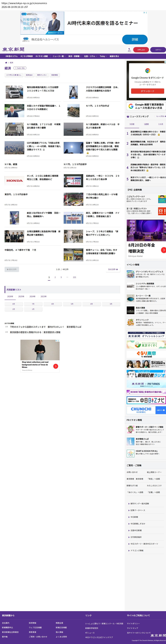This screenshot has height=644, width=166.
Task: Click the ad info icon on top banner
Action: pos(144,12)
